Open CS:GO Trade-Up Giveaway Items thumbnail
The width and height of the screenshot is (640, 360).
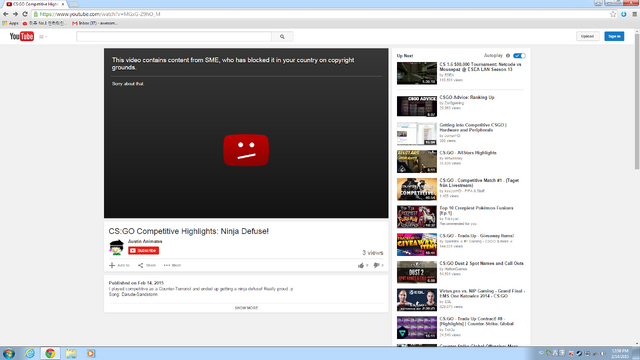tap(417, 244)
